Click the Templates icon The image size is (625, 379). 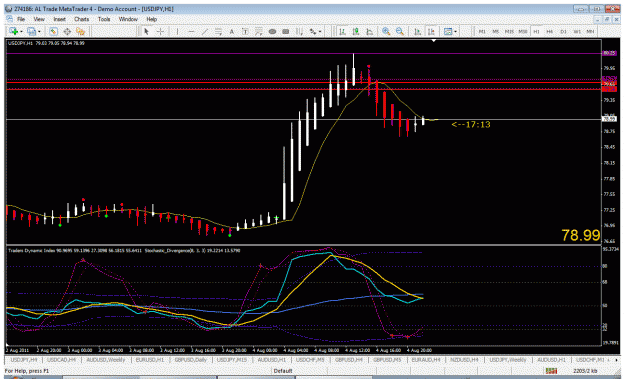coord(448,31)
